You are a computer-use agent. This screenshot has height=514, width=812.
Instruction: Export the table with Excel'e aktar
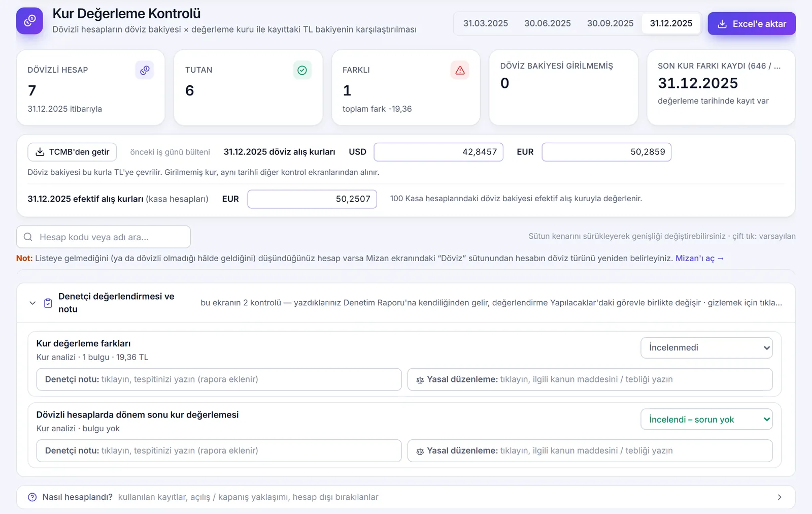pos(752,24)
